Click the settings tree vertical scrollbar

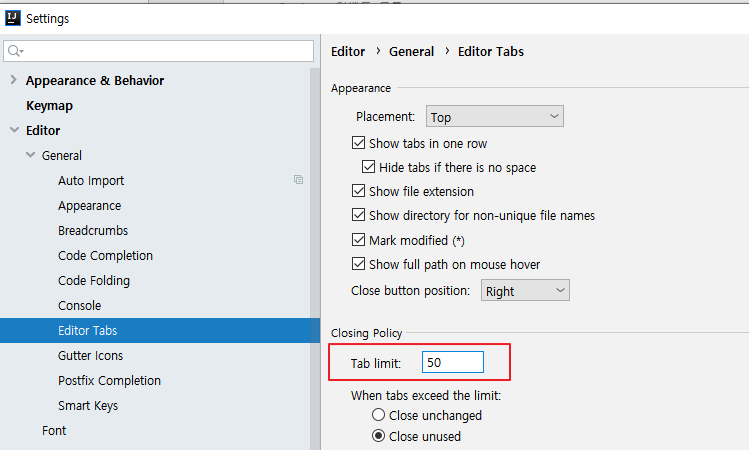(315, 258)
